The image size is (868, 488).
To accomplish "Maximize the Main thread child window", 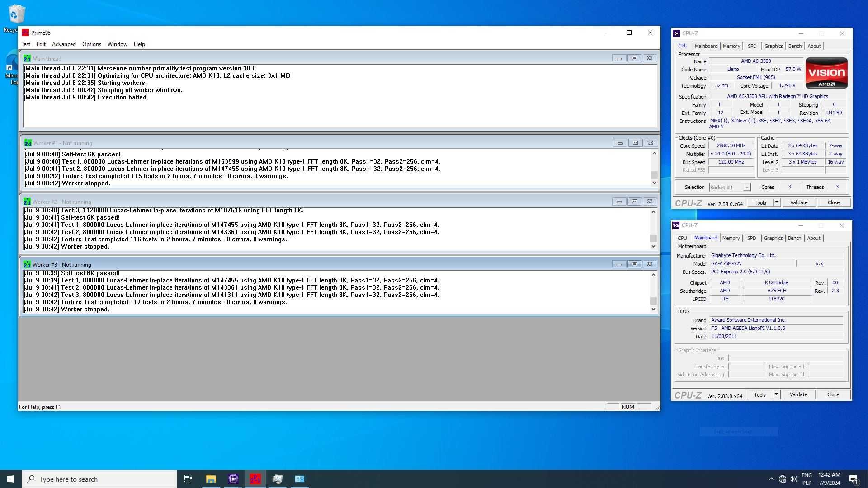I will (x=634, y=58).
